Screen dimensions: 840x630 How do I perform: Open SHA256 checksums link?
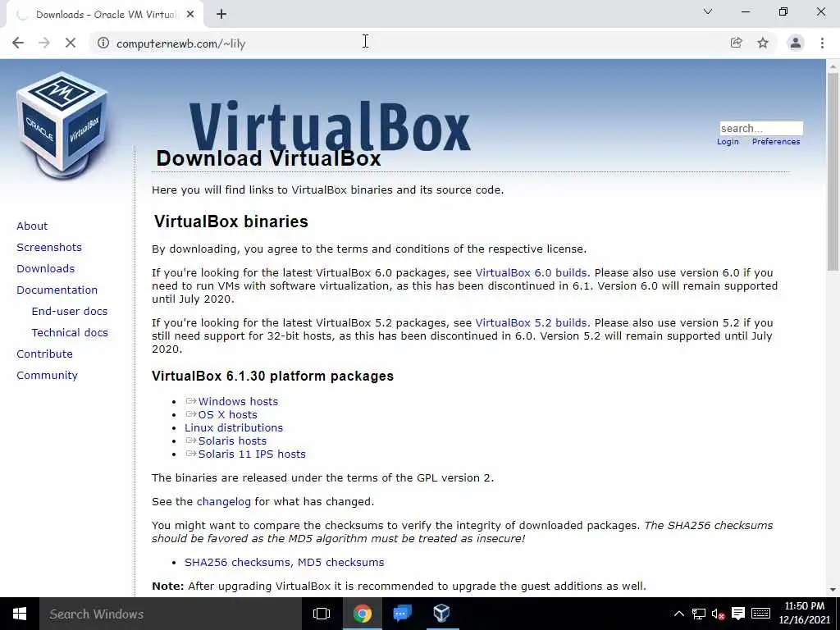click(x=238, y=563)
